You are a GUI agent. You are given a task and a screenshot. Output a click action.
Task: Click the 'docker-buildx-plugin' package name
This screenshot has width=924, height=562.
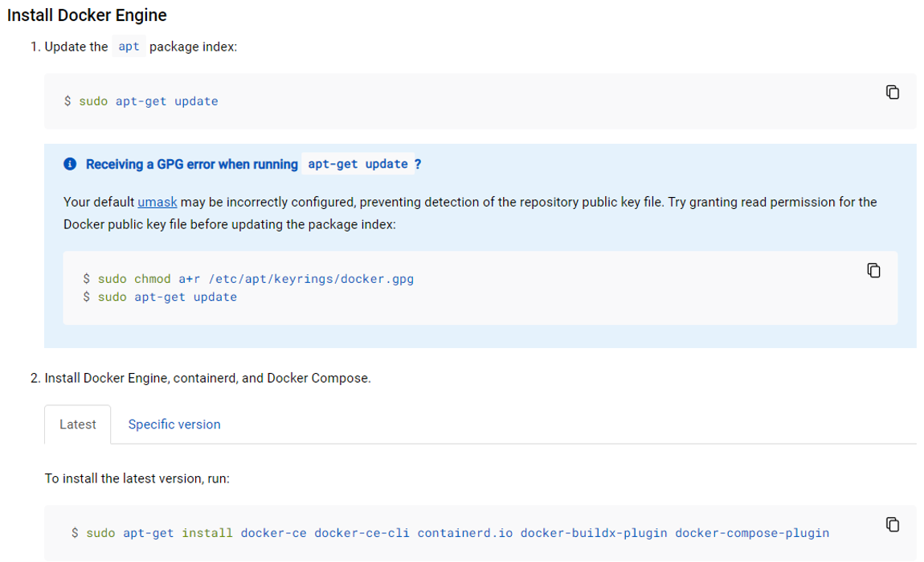pyautogui.click(x=594, y=532)
